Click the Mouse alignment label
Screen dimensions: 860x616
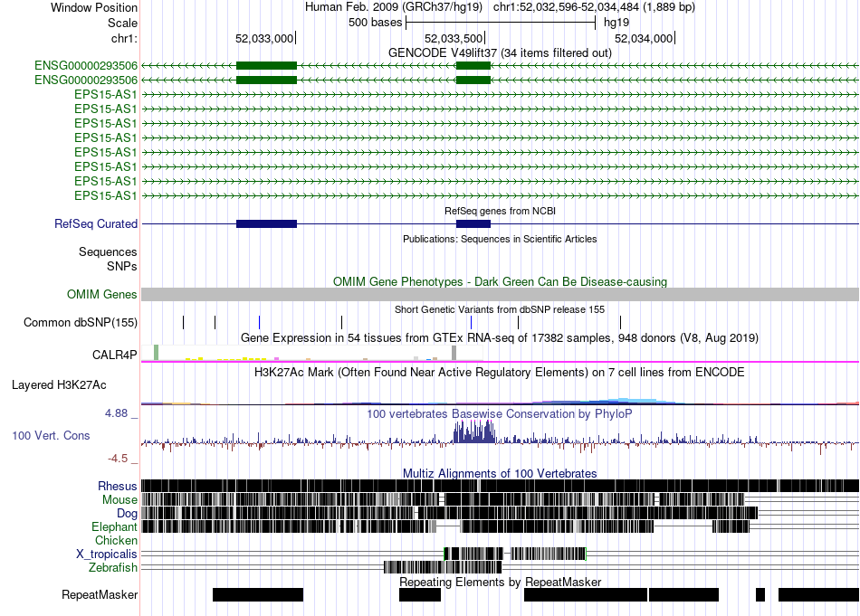[119, 500]
